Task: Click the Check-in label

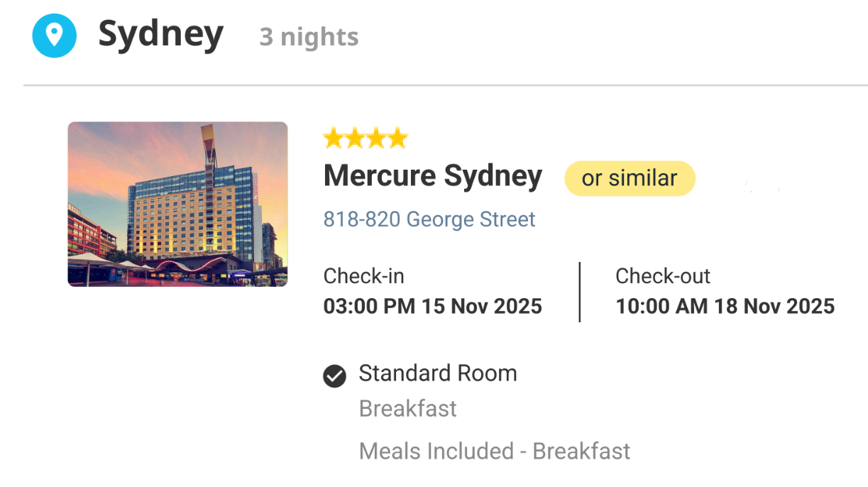Action: point(364,276)
